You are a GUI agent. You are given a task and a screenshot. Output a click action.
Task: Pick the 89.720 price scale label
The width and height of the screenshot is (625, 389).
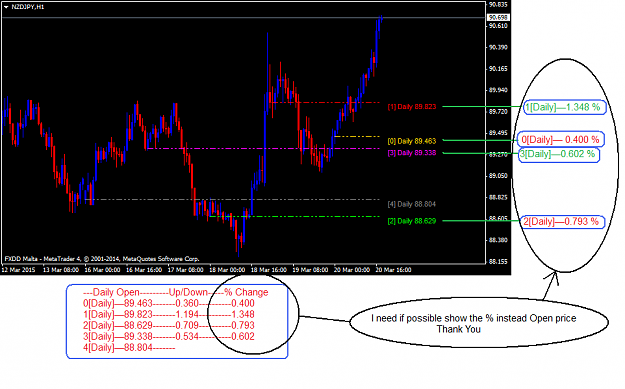pos(498,112)
